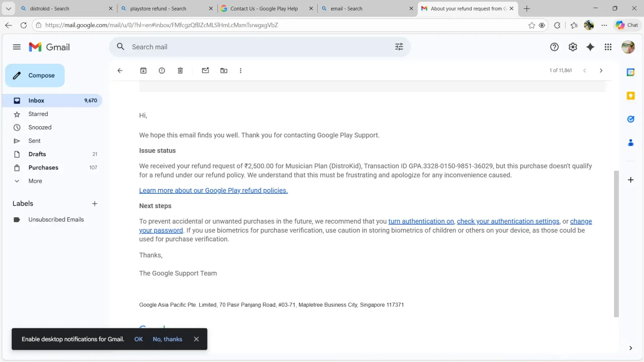Open a new browser tab
The image size is (644, 362).
(x=527, y=9)
